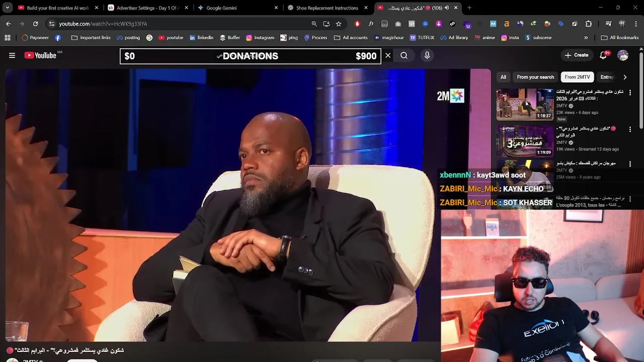Select From your search chip

click(x=535, y=77)
